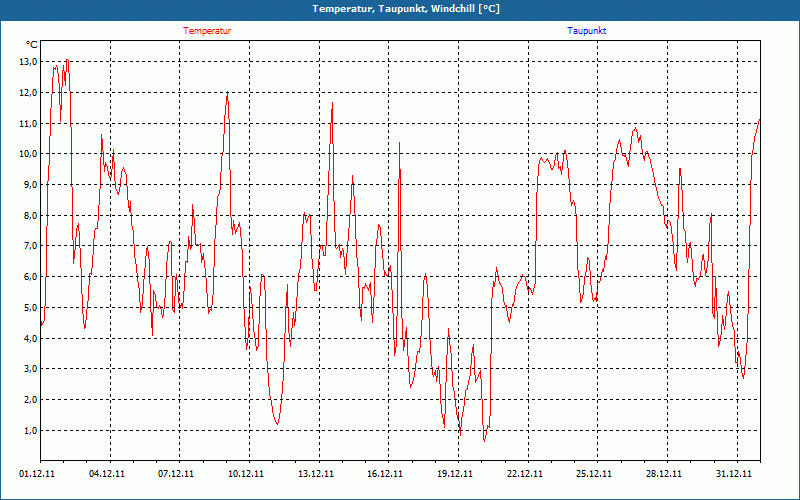800x500 pixels.
Task: Select the 2,0 y-axis label
Action: [x=31, y=399]
